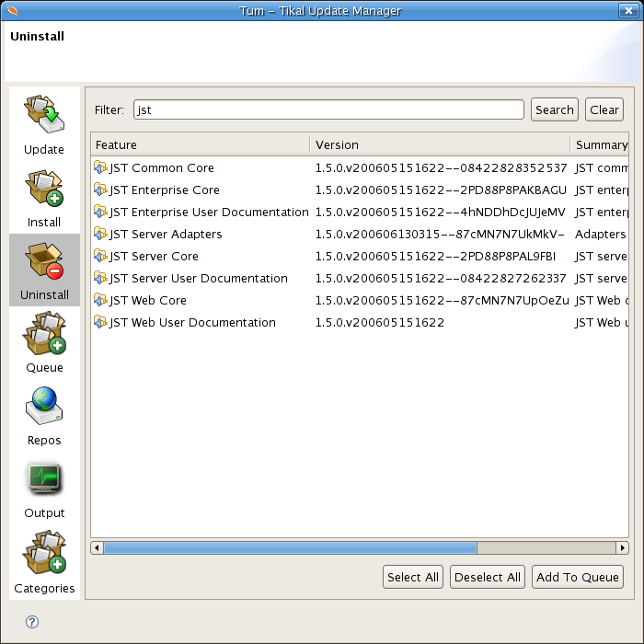Select the JST Server Adapters row
Viewport: 644px width, 644px height.
(360, 234)
